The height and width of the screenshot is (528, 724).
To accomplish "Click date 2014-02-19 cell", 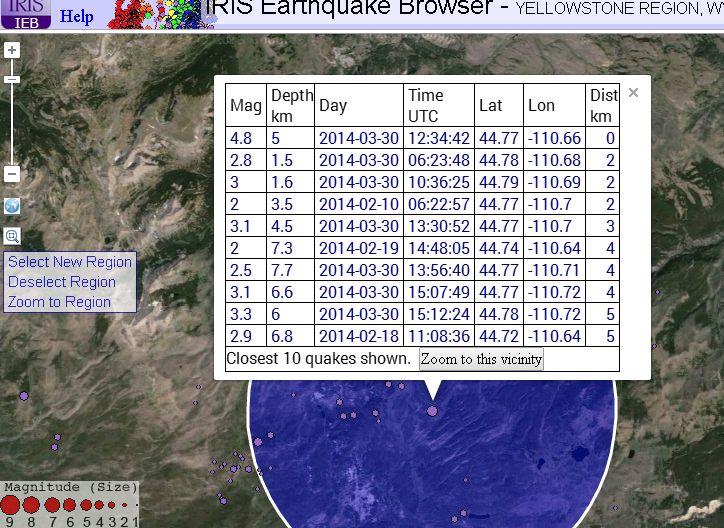I will [359, 248].
